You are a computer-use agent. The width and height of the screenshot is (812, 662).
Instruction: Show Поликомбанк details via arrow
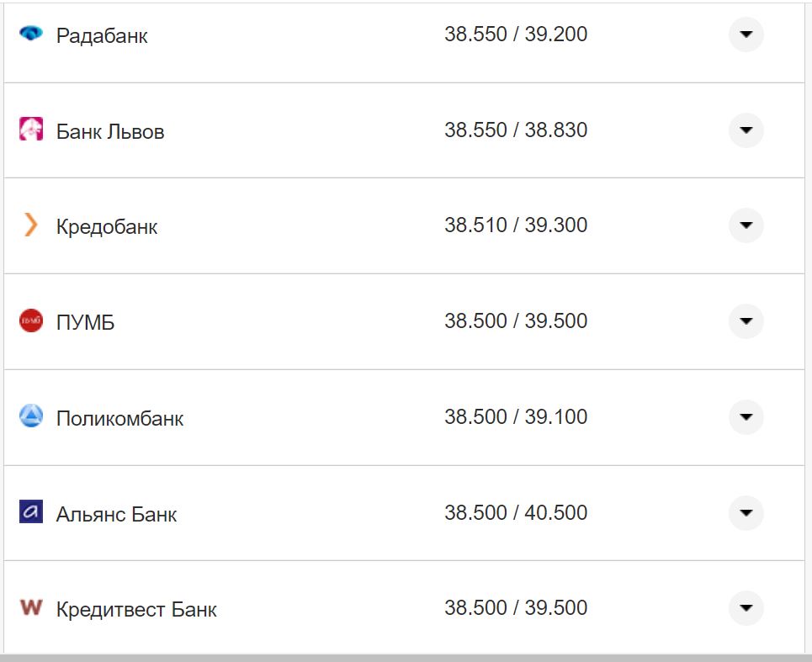[x=746, y=417]
